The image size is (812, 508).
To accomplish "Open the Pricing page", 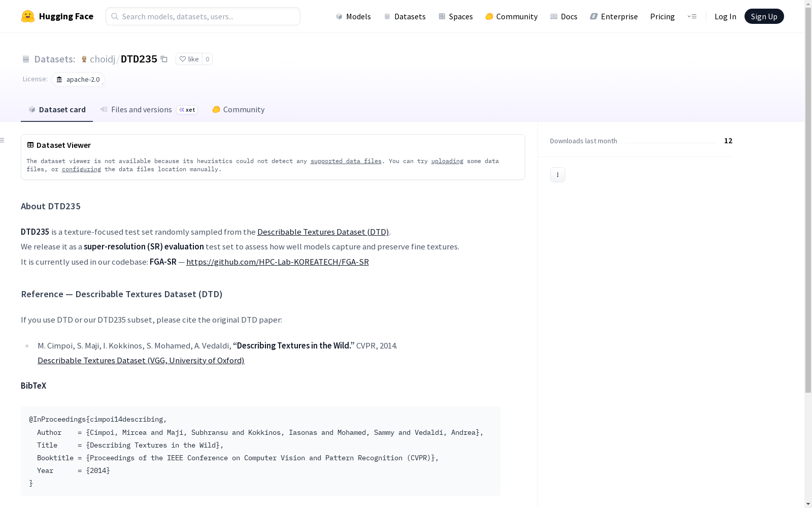I will 662,16.
